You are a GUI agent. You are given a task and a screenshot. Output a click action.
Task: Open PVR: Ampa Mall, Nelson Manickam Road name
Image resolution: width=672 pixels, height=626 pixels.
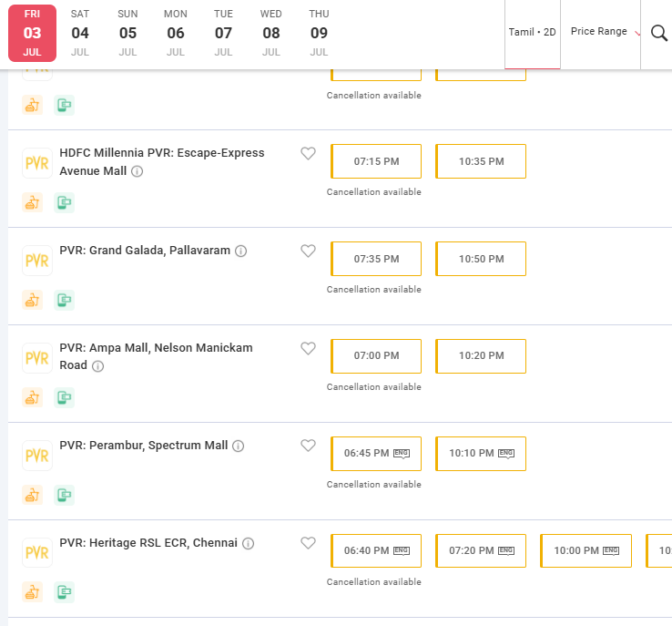[x=156, y=356]
